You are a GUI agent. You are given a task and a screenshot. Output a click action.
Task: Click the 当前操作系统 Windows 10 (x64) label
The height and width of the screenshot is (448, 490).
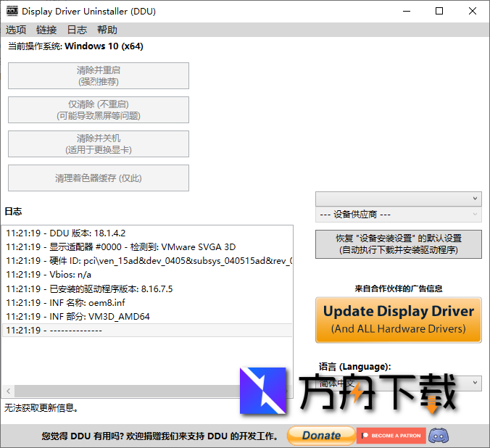[x=75, y=46]
